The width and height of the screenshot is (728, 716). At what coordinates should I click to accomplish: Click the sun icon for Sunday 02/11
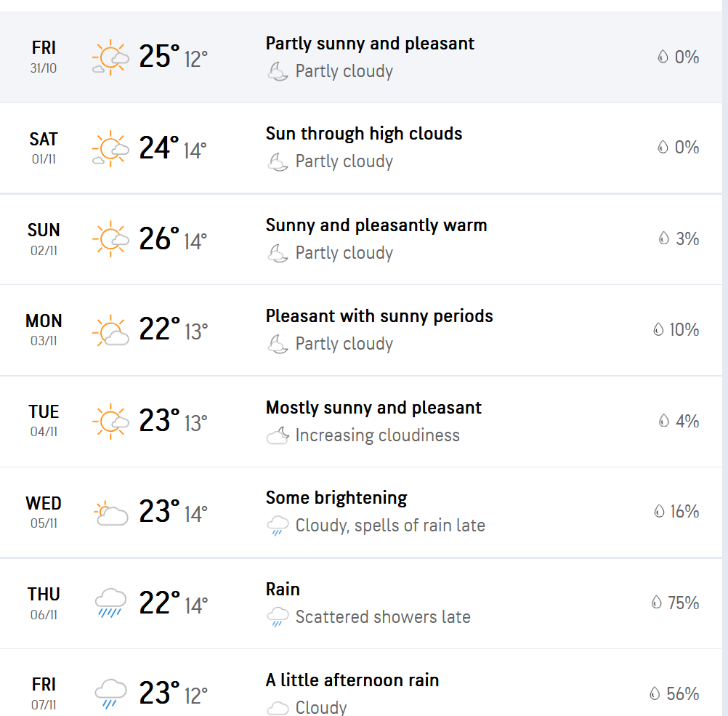pyautogui.click(x=110, y=239)
